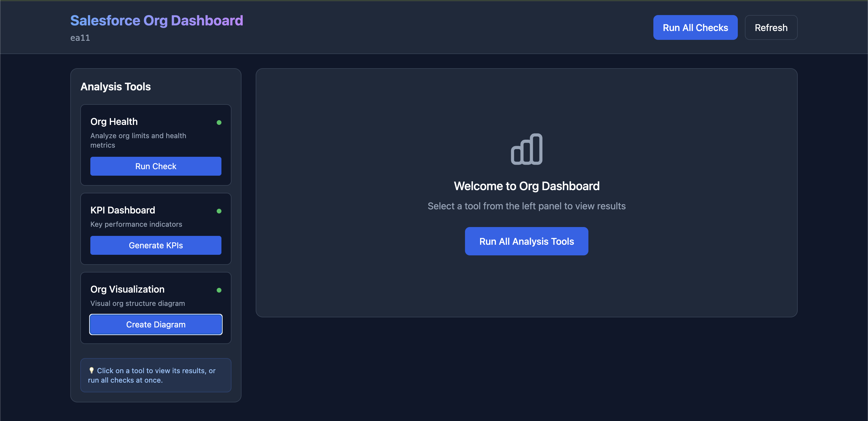Select the Org Visualization card title

pos(127,289)
